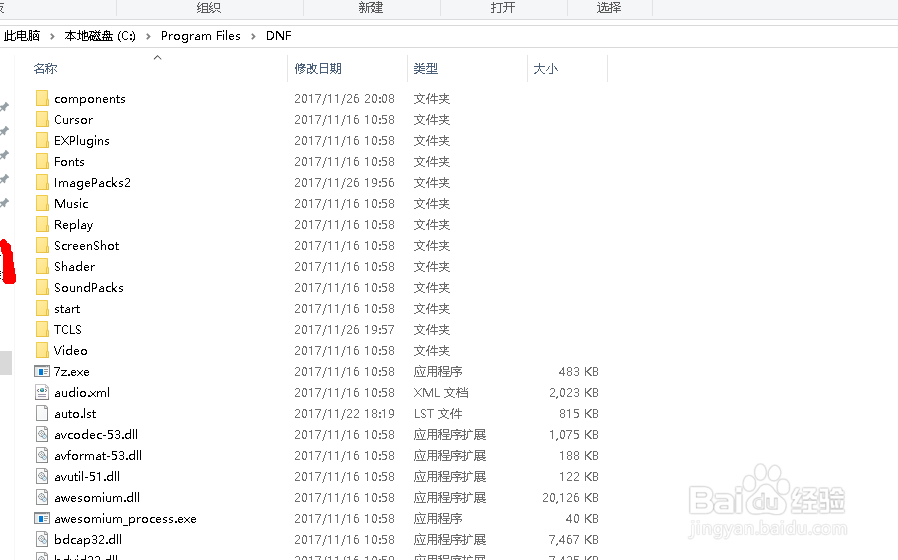This screenshot has width=898, height=560.
Task: Select the EXPlugins folder icon
Action: click(x=42, y=140)
